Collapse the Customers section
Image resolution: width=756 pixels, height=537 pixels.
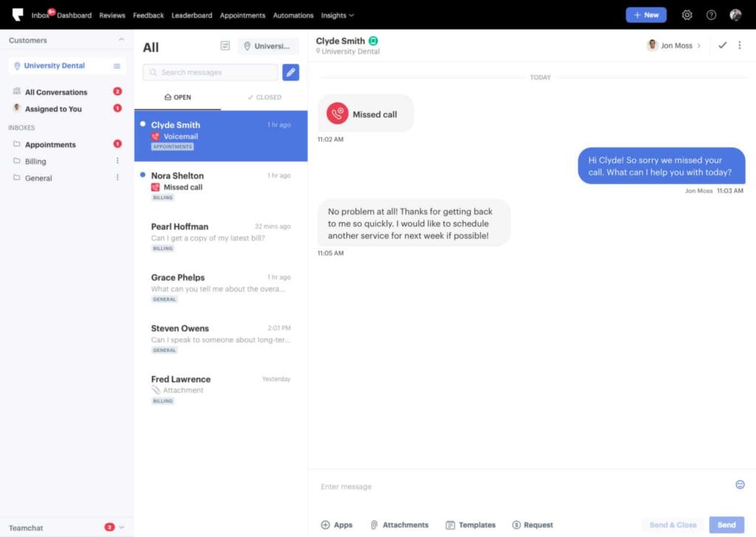[121, 40]
